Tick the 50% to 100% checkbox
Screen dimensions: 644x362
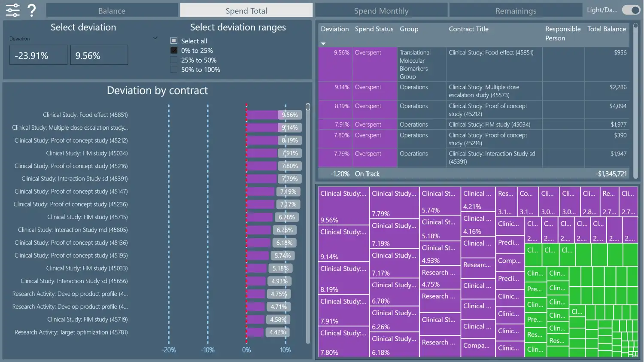pyautogui.click(x=174, y=70)
